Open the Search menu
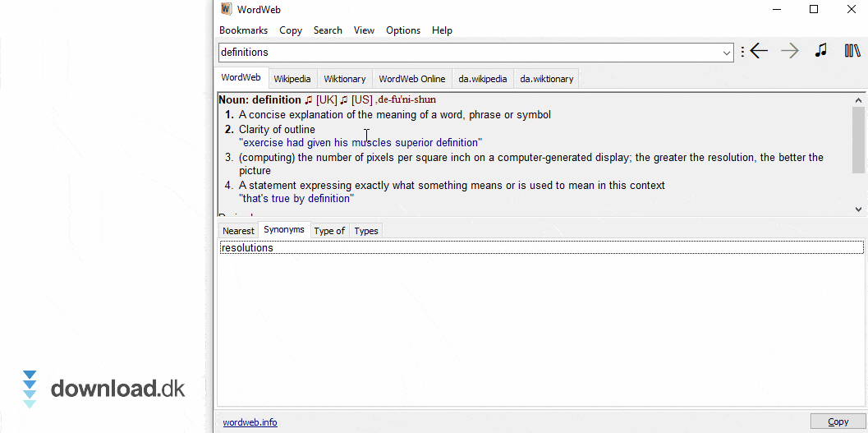The width and height of the screenshot is (868, 433). click(328, 30)
